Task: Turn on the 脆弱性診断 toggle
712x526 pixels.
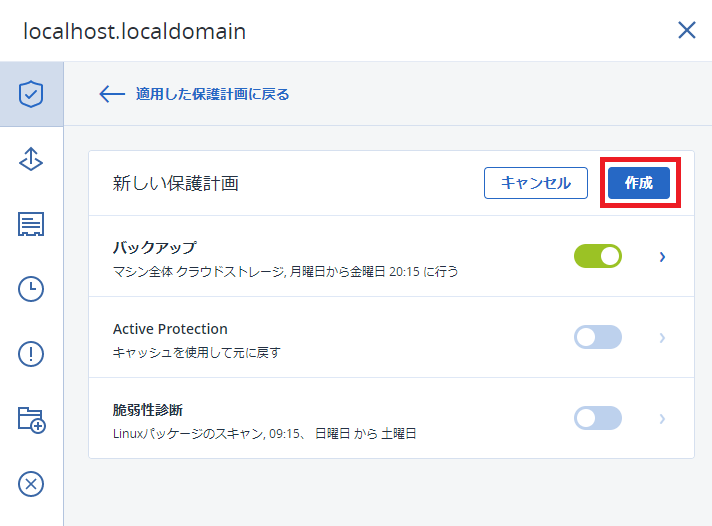Action: tap(598, 418)
